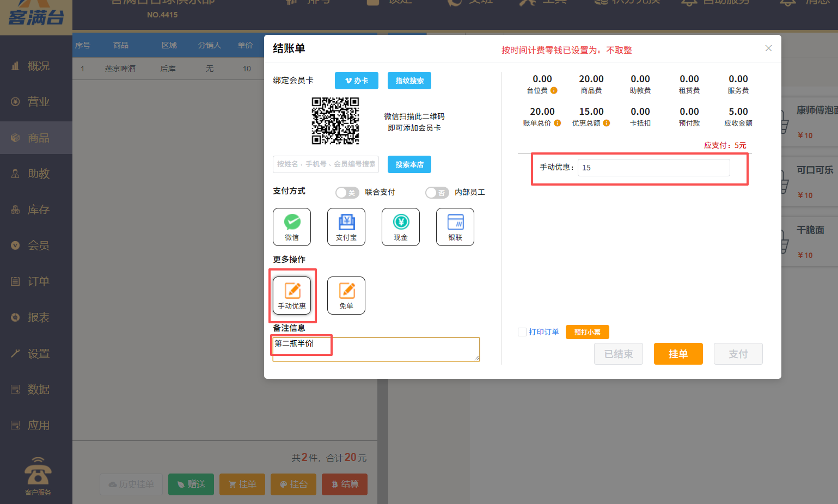The width and height of the screenshot is (838, 504).
Task: Click the orange 挂单 button in dialog
Action: 678,354
